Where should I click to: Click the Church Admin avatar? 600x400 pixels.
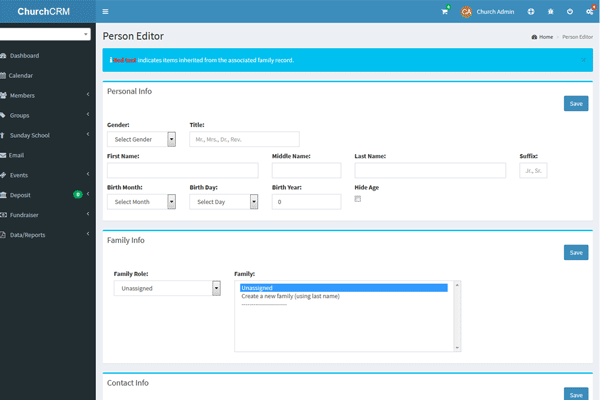pyautogui.click(x=466, y=12)
